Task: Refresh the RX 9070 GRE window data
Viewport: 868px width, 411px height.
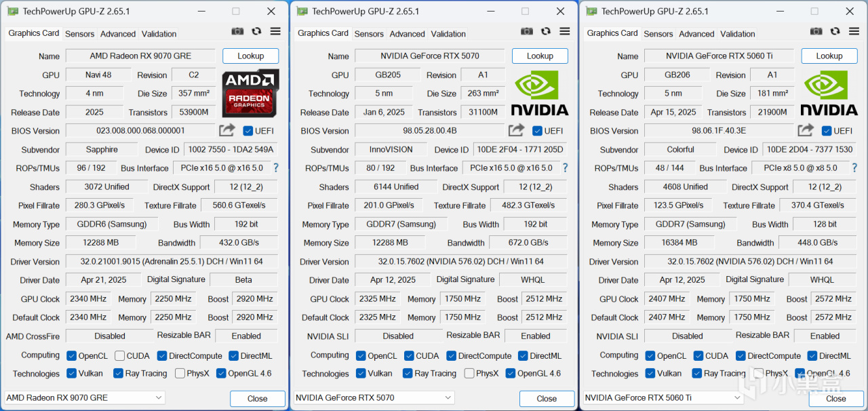Action: 256,31
